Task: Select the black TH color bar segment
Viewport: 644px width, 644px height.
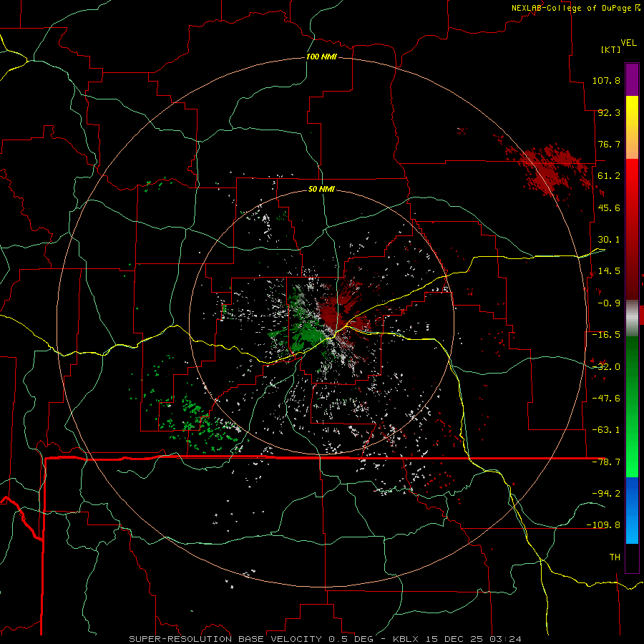Action: 632,557
